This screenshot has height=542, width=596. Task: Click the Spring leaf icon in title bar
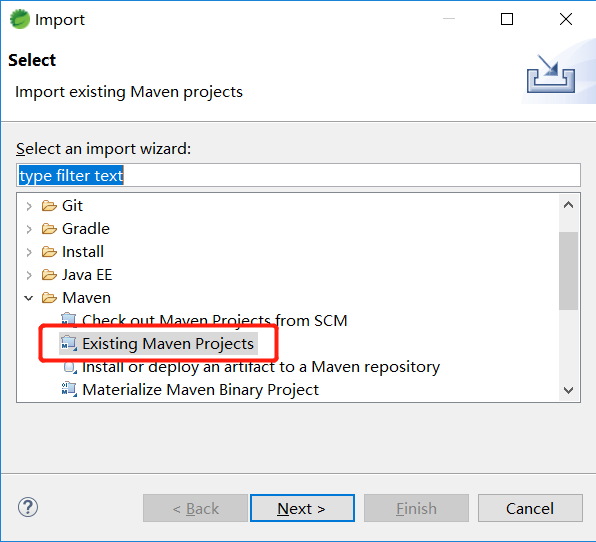point(19,19)
